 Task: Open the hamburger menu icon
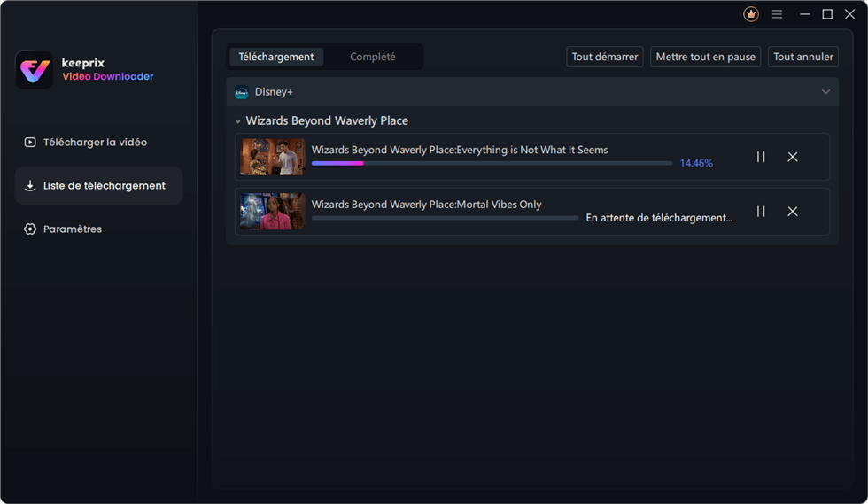[x=778, y=14]
